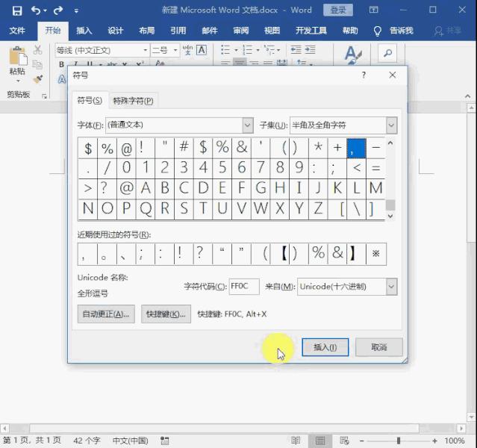Open the Customize Quick Access Toolbar arrow
Image resolution: width=477 pixels, height=448 pixels.
(x=76, y=11)
